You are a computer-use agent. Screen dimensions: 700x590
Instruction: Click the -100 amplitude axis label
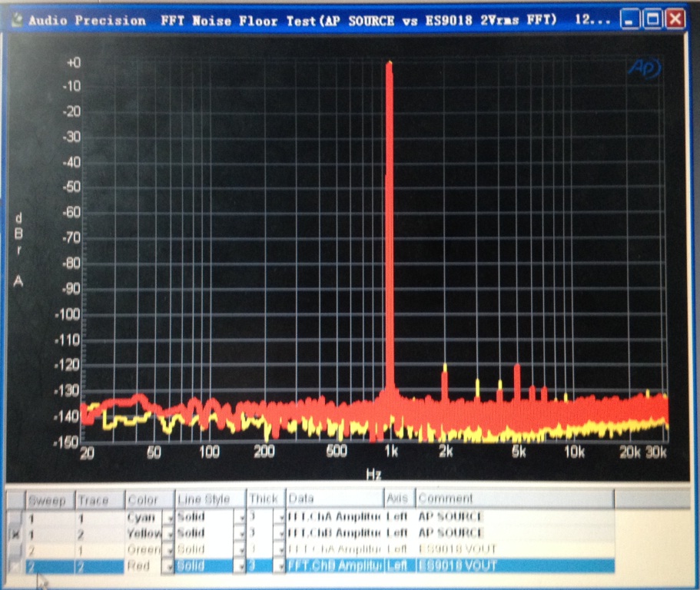tap(67, 315)
